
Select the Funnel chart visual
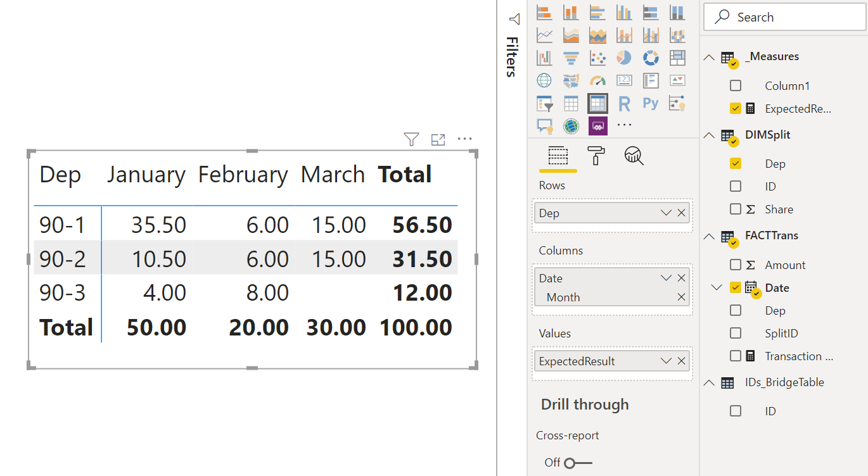coord(571,58)
